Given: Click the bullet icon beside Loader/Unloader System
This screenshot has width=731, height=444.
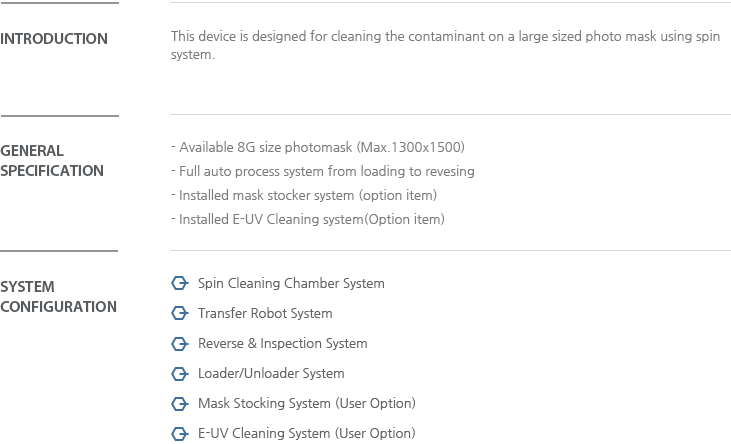Looking at the screenshot, I should pyautogui.click(x=179, y=373).
